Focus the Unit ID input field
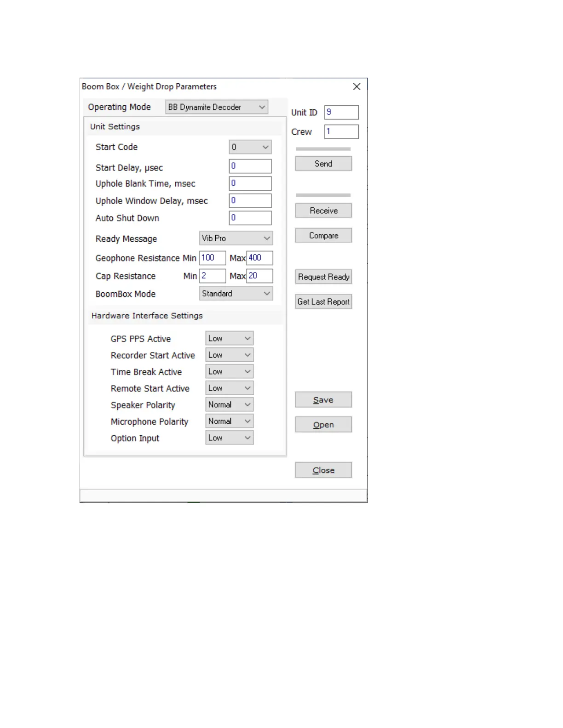 pos(341,112)
